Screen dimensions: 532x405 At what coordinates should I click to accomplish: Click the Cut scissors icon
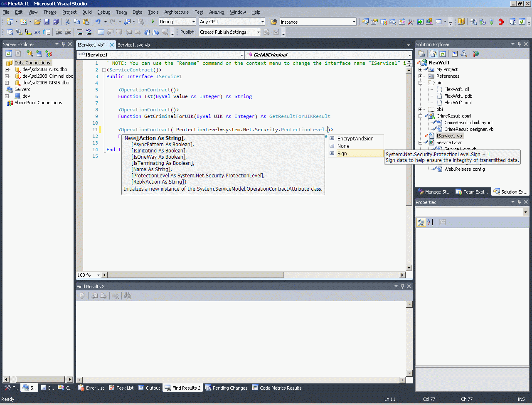pyautogui.click(x=67, y=22)
